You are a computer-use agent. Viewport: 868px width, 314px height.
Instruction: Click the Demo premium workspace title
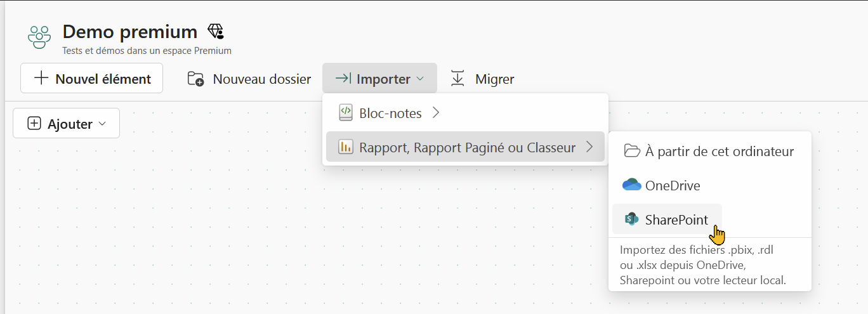[130, 31]
